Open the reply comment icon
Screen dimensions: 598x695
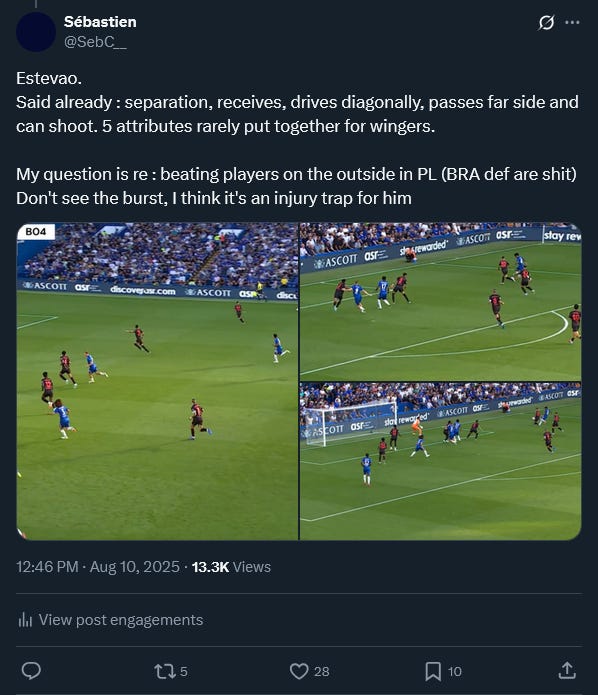[x=31, y=671]
